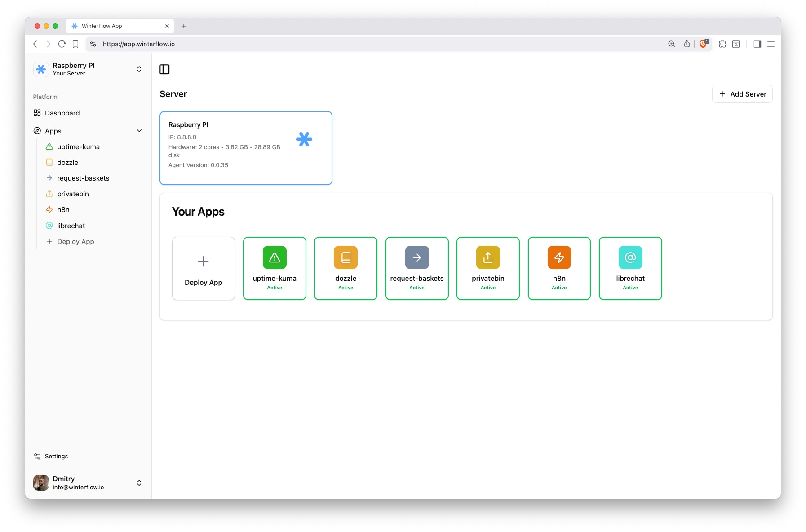
Task: Select librechat in the sidebar apps list
Action: point(93,226)
